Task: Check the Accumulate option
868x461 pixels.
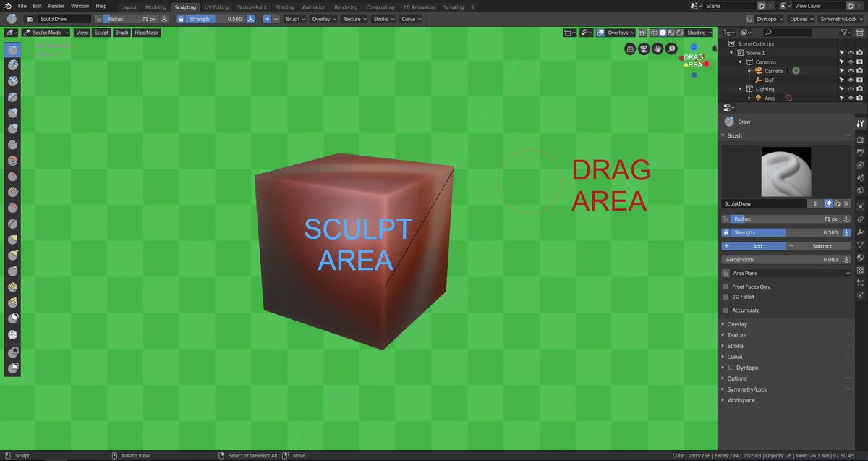Action: click(726, 310)
